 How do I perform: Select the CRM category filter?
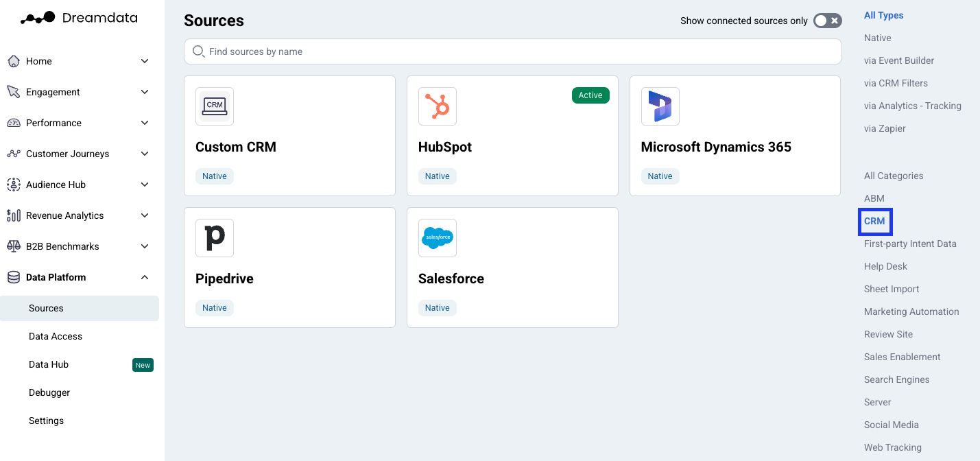[x=874, y=221]
